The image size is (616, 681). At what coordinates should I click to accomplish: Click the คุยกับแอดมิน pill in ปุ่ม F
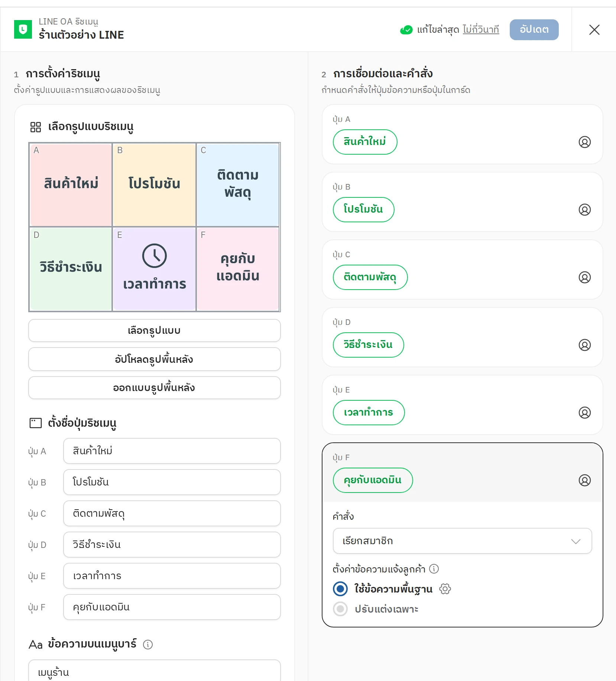pyautogui.click(x=373, y=480)
